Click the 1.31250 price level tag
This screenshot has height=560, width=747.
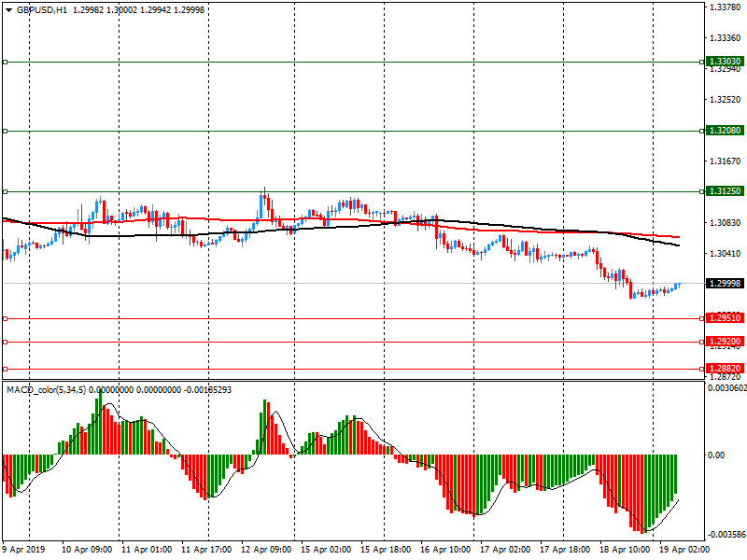pyautogui.click(x=725, y=191)
